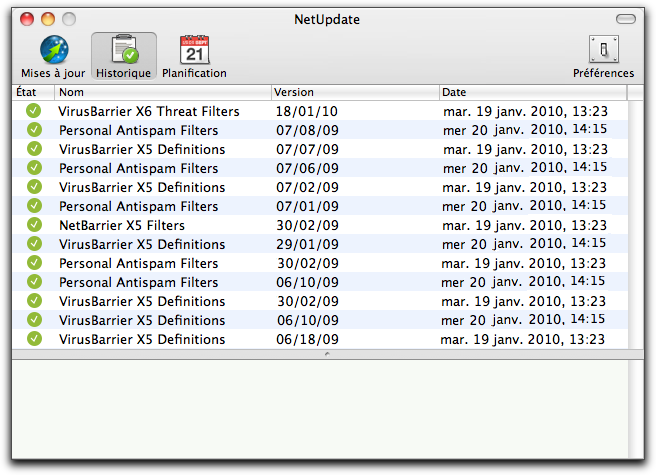The height and width of the screenshot is (475, 656).
Task: Select VirusBarrier X5 Definitions in 29/01/09 row
Action: (x=142, y=244)
